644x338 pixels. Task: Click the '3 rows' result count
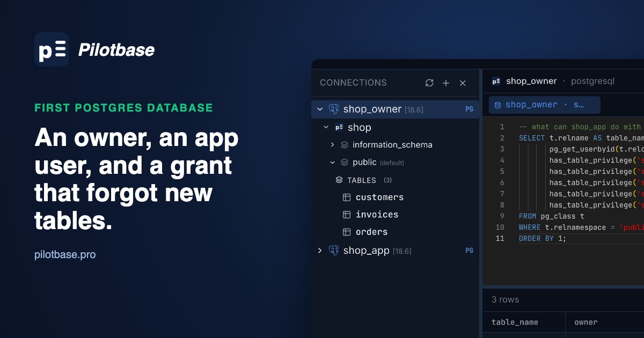[506, 299]
